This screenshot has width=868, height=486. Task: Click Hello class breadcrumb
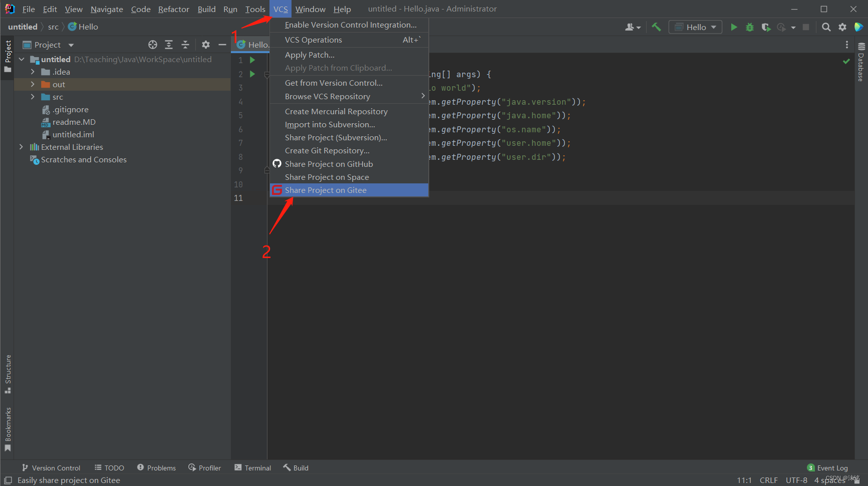coord(83,27)
